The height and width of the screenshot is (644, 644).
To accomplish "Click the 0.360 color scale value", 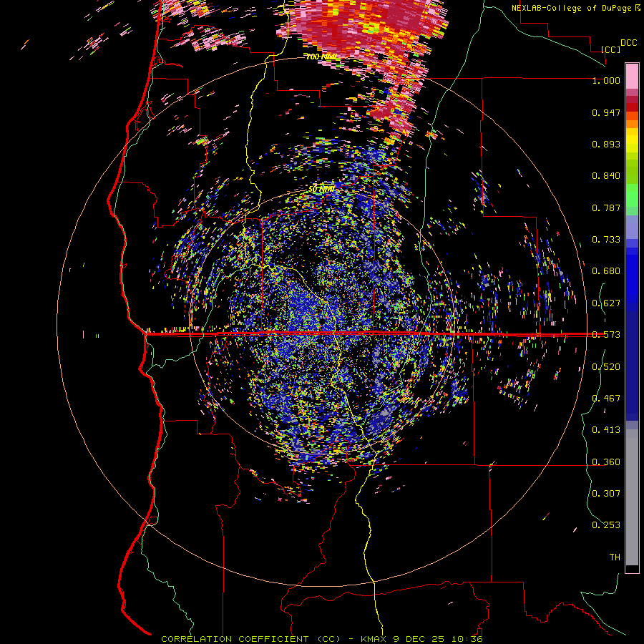I will pos(606,462).
